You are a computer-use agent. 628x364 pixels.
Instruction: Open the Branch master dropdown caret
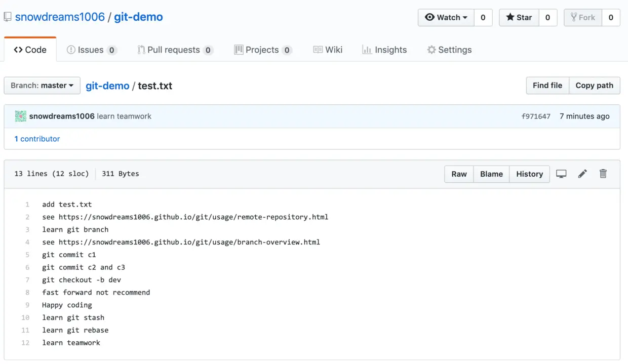tap(71, 86)
